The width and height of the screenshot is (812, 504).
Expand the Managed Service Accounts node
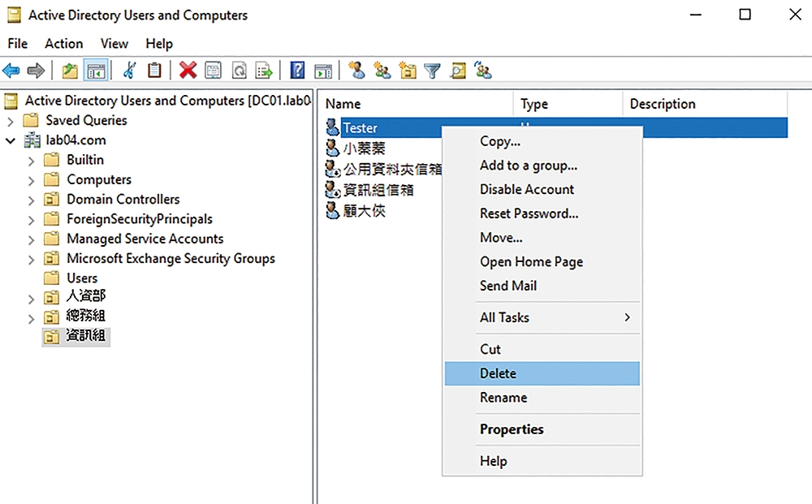pyautogui.click(x=31, y=240)
